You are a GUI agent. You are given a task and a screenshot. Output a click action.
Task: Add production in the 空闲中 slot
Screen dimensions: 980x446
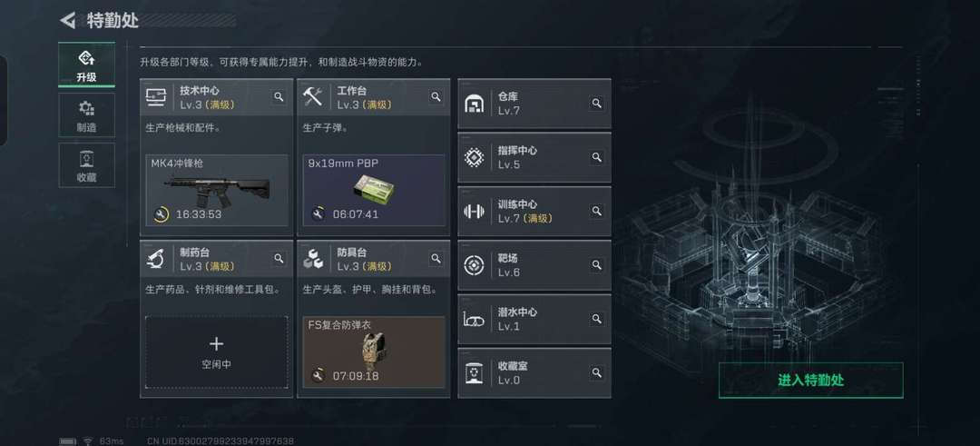(216, 352)
